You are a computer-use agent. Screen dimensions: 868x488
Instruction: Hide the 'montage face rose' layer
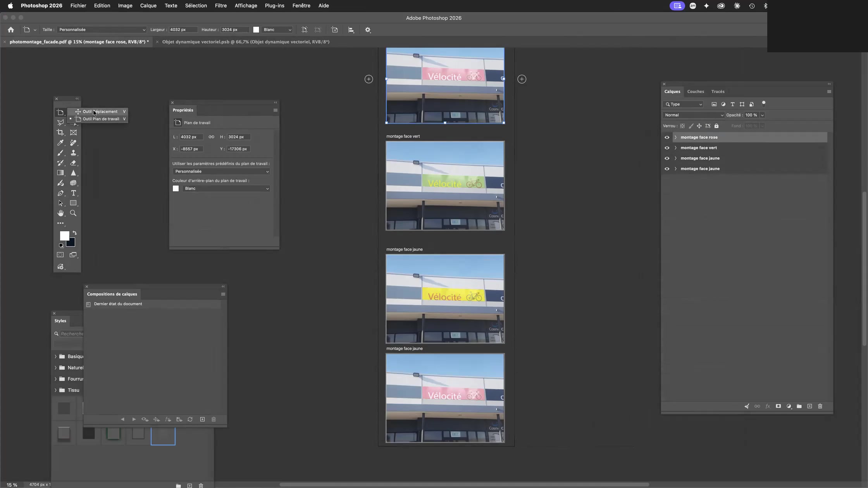[x=667, y=137]
